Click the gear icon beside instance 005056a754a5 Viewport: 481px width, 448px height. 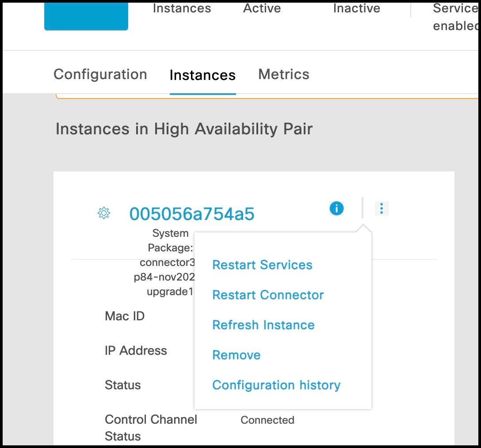pos(103,213)
